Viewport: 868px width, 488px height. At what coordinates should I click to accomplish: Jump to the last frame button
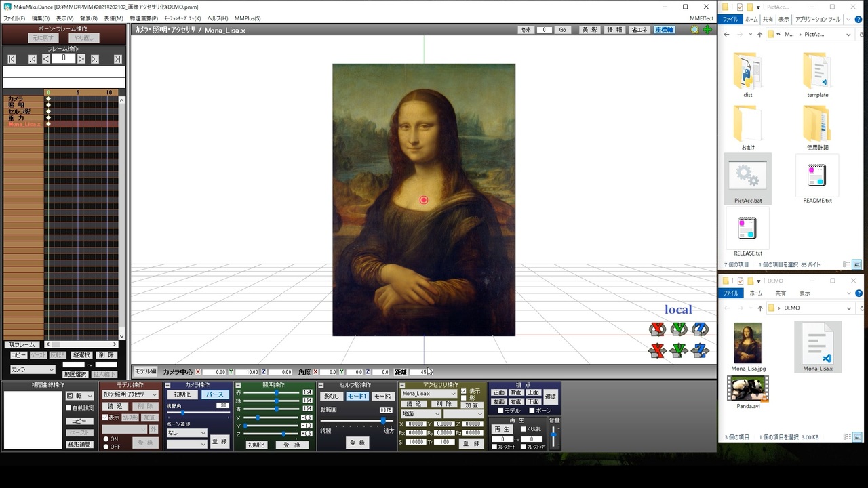pos(117,59)
